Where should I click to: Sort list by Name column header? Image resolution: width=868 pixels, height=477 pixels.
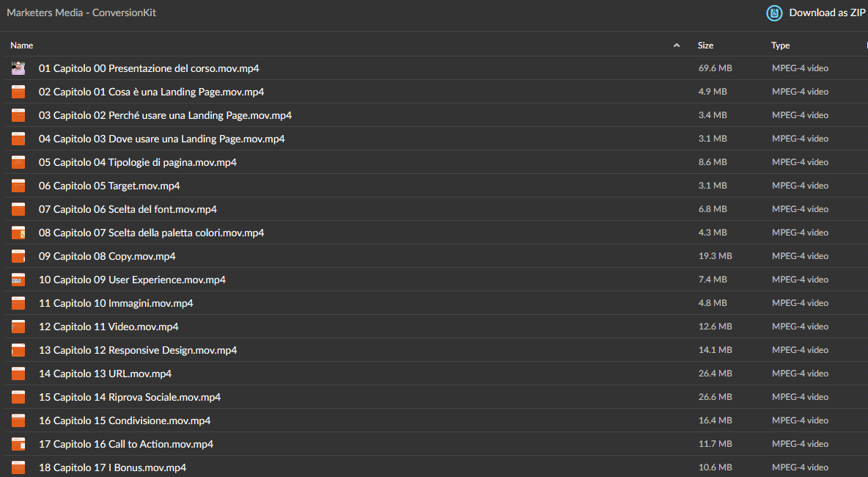(21, 45)
